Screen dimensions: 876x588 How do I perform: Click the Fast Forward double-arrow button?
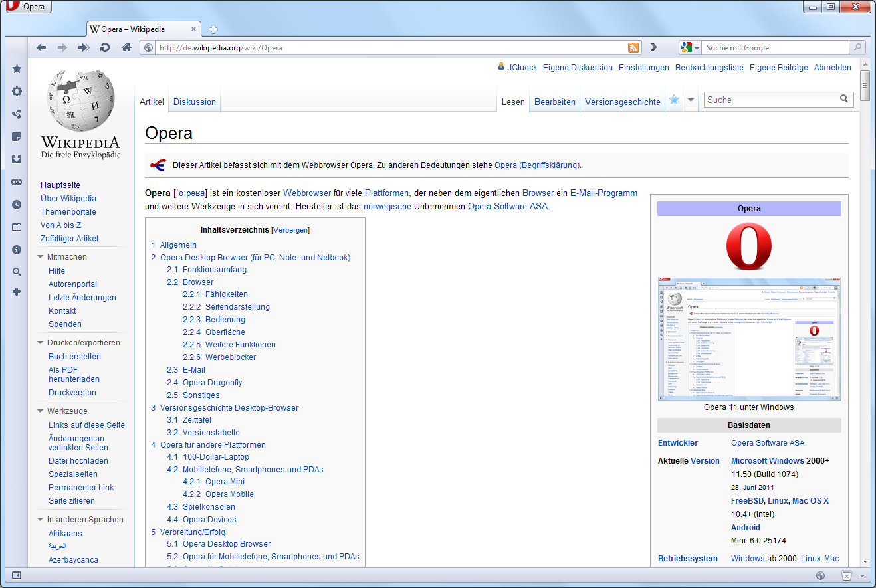pyautogui.click(x=84, y=48)
